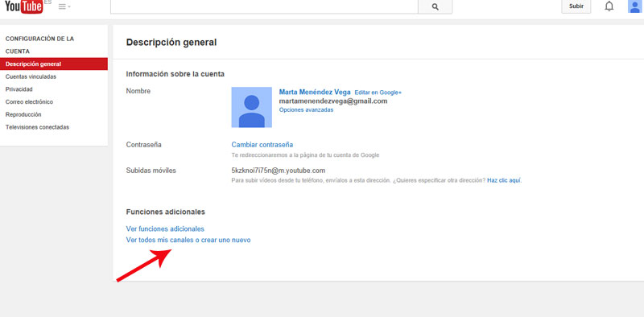
Task: Open Correo electrónico settings
Action: 29,102
